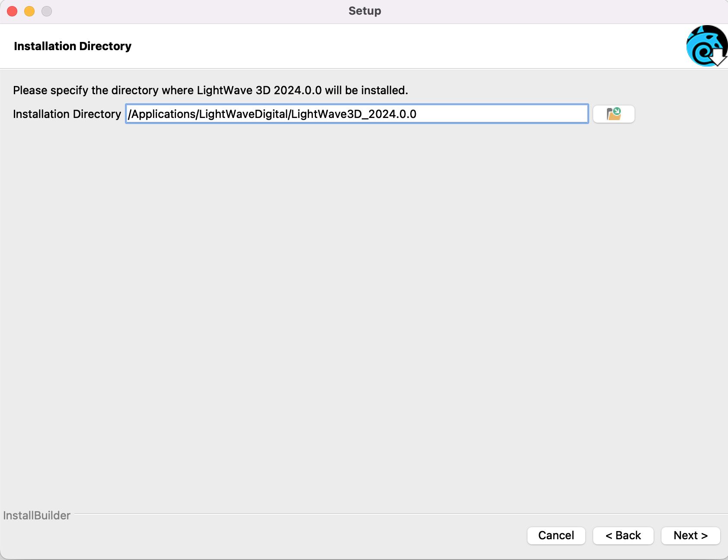Click the 'Installation Directory' page heading
Screen dimensions: 728x560
click(73, 46)
